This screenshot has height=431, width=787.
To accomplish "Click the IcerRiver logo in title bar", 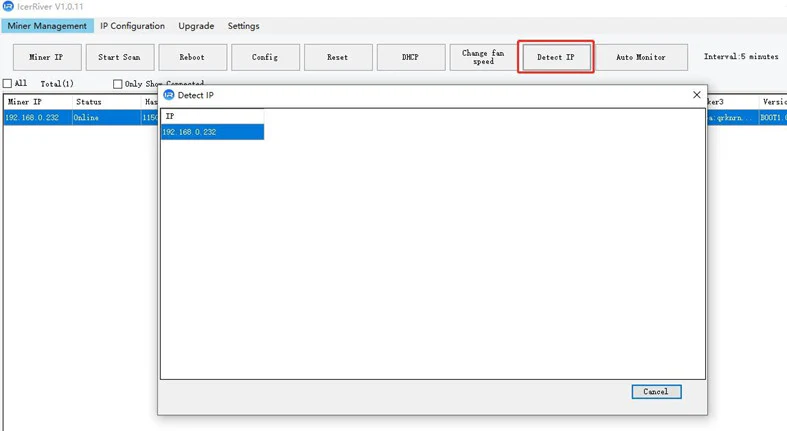I will [8, 6].
